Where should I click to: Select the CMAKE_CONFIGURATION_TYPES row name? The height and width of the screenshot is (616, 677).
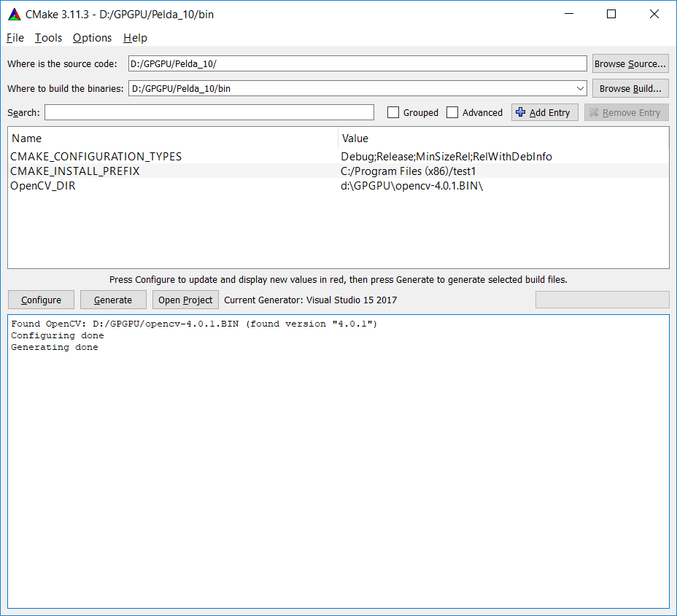(x=96, y=157)
